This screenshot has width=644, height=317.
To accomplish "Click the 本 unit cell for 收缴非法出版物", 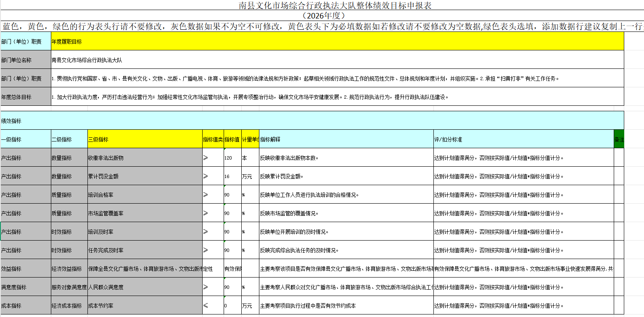I will (250, 158).
